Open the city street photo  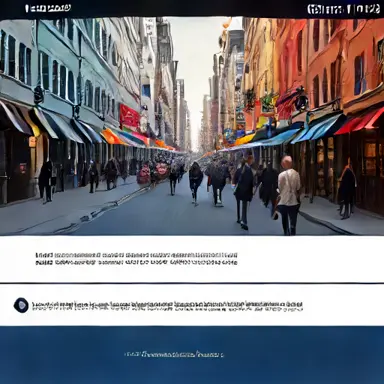coord(192,127)
